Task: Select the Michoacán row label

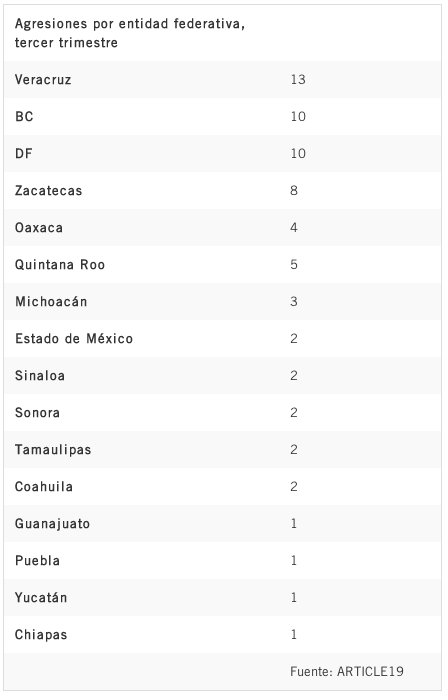Action: (51, 301)
